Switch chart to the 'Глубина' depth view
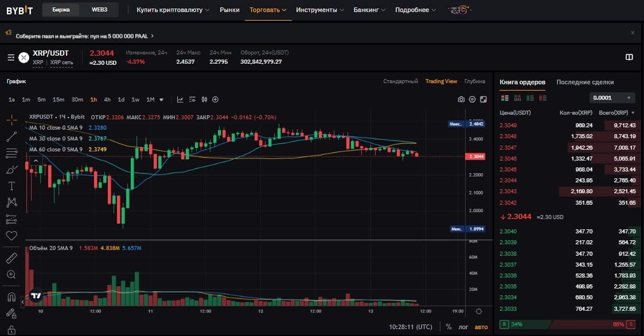This screenshot has width=644, height=336. [x=475, y=81]
